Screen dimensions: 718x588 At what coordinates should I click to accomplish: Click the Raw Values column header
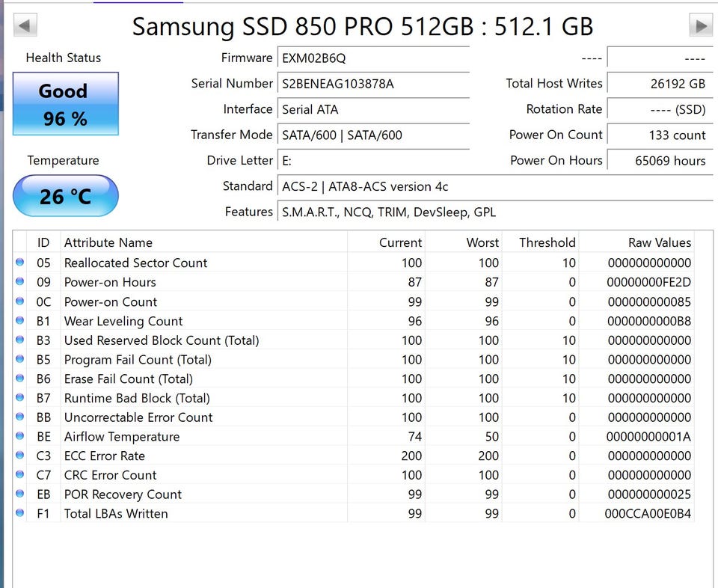636,242
